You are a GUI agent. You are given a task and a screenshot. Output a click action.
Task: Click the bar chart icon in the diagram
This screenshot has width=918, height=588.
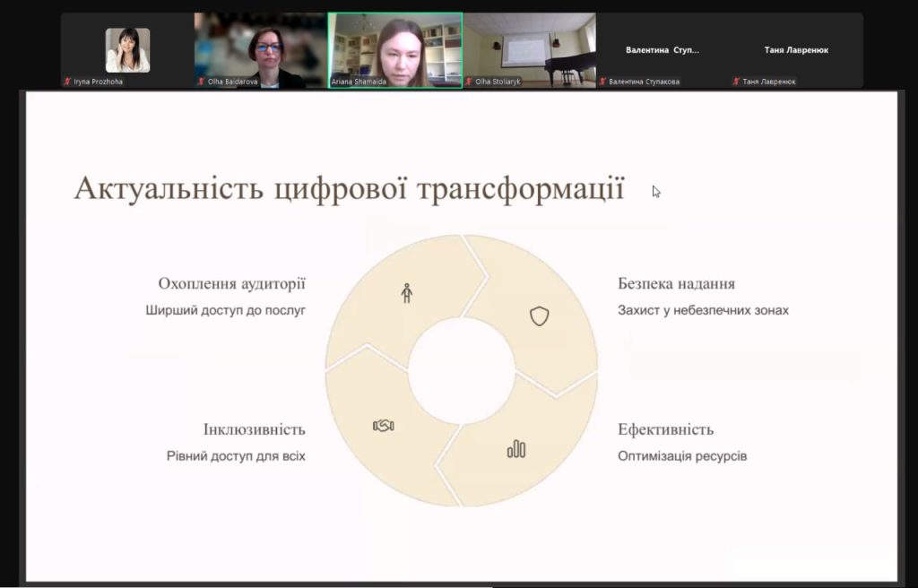tap(516, 448)
